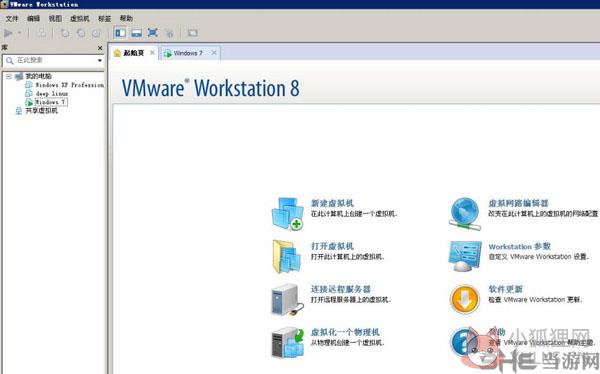600x374 pixels.
Task: Click the VMware Workstation 8 heading
Action: [210, 88]
